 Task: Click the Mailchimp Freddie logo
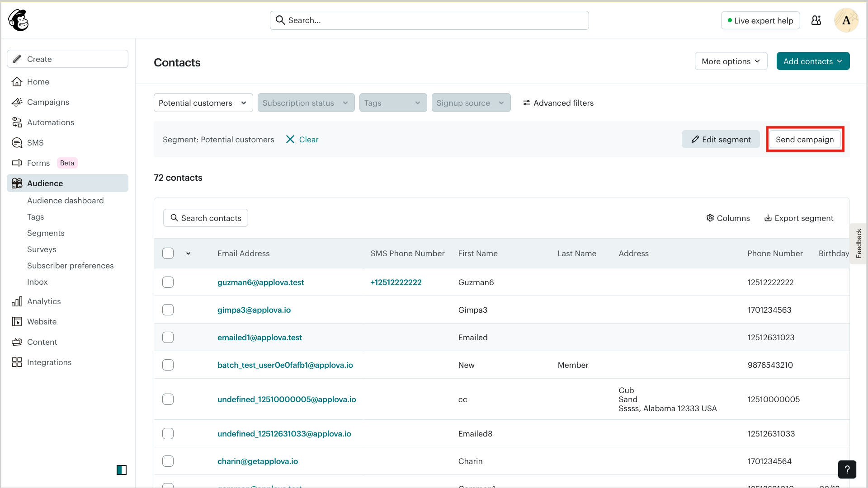(x=18, y=20)
